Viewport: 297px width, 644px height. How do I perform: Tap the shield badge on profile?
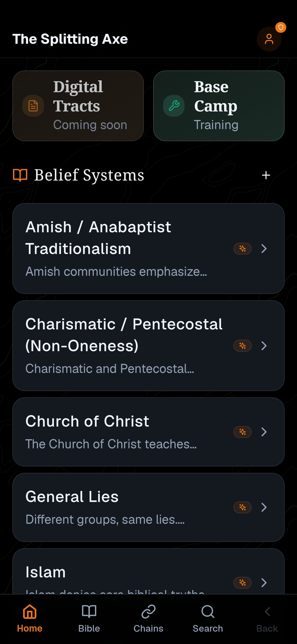click(x=281, y=27)
